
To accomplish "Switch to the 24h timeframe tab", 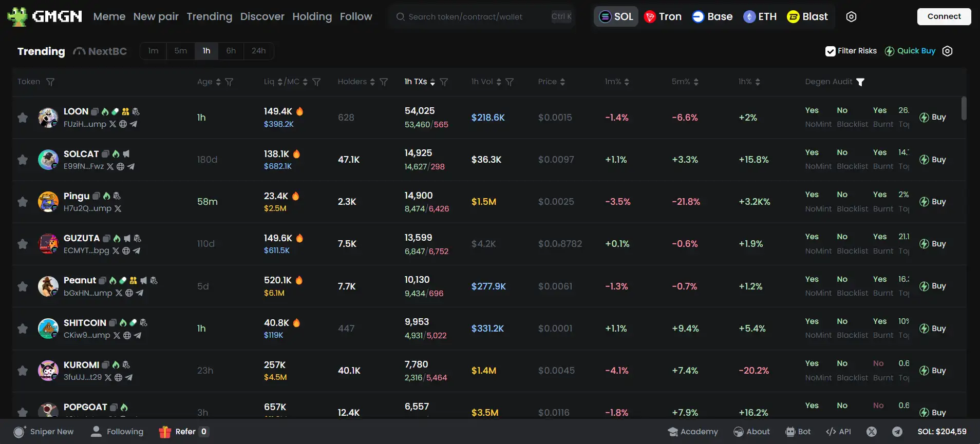I will pos(258,51).
